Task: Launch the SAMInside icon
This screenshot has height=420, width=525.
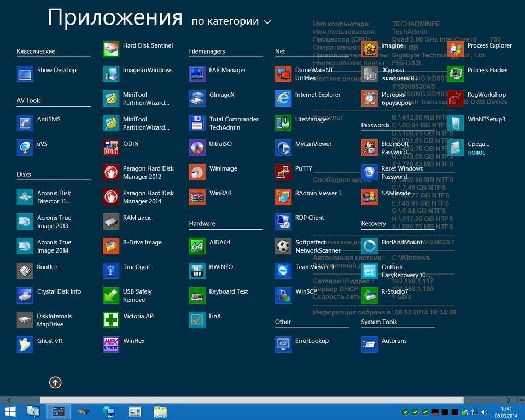Action: pos(369,197)
